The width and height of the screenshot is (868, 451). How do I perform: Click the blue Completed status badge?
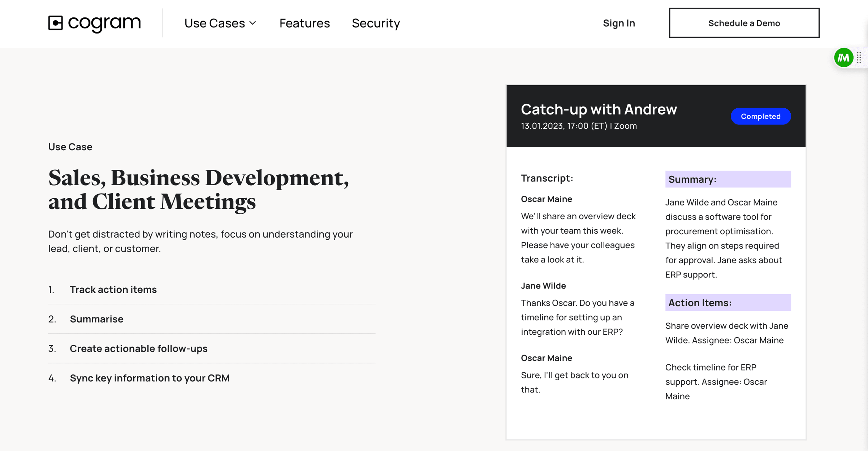[760, 116]
